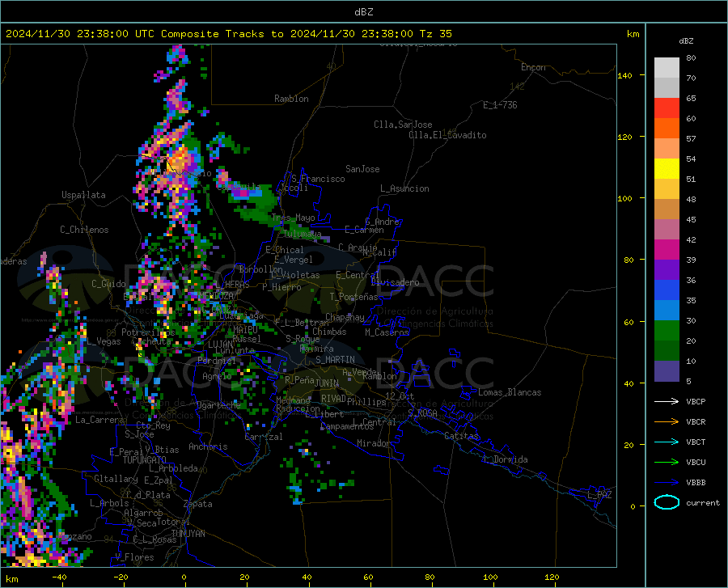Click the Tres_Mayo label
Viewport: 728px width, 588px height.
point(294,218)
